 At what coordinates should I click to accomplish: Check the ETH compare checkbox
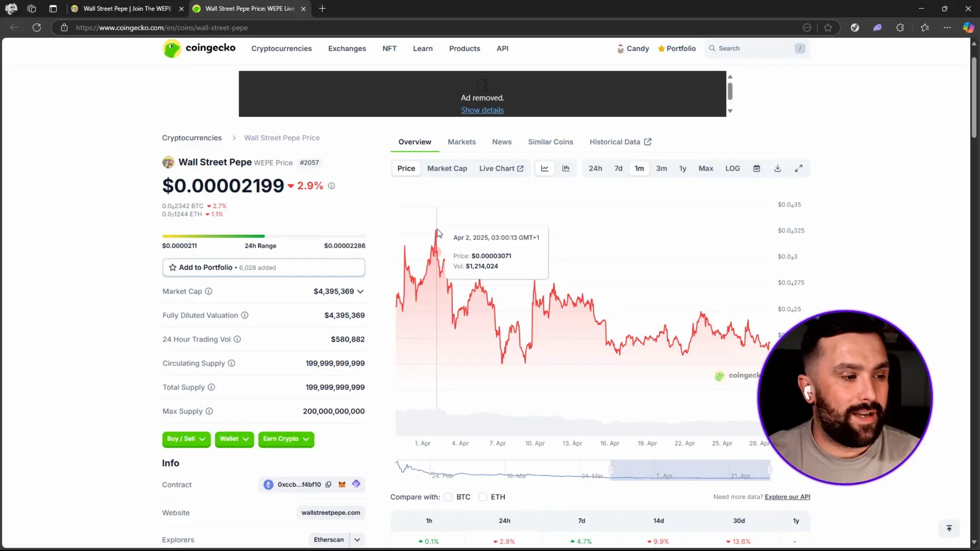(483, 497)
